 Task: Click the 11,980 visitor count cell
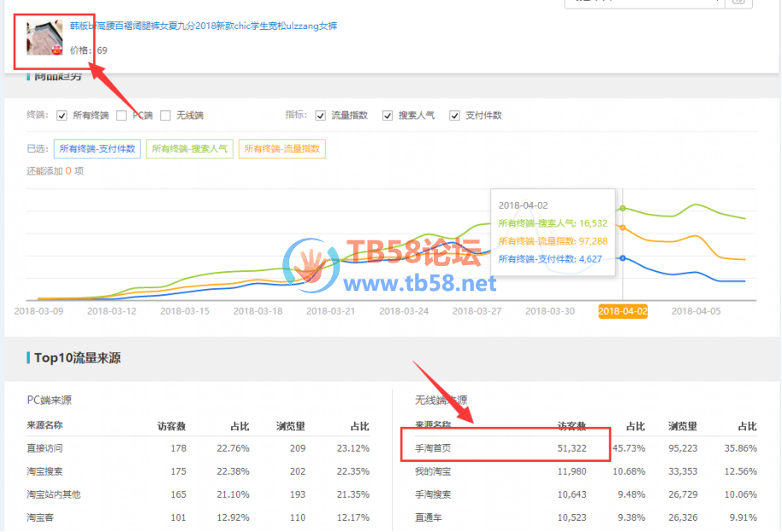(x=572, y=471)
